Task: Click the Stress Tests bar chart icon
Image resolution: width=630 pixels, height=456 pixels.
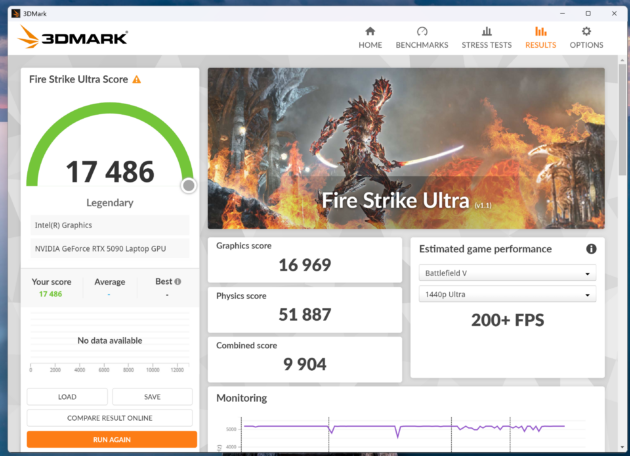Action: [487, 31]
